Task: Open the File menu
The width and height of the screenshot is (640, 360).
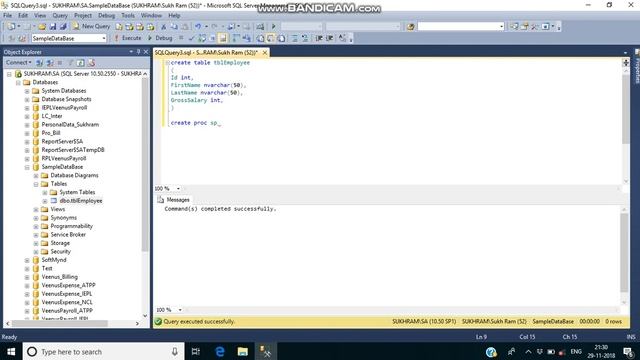Action: [x=8, y=15]
